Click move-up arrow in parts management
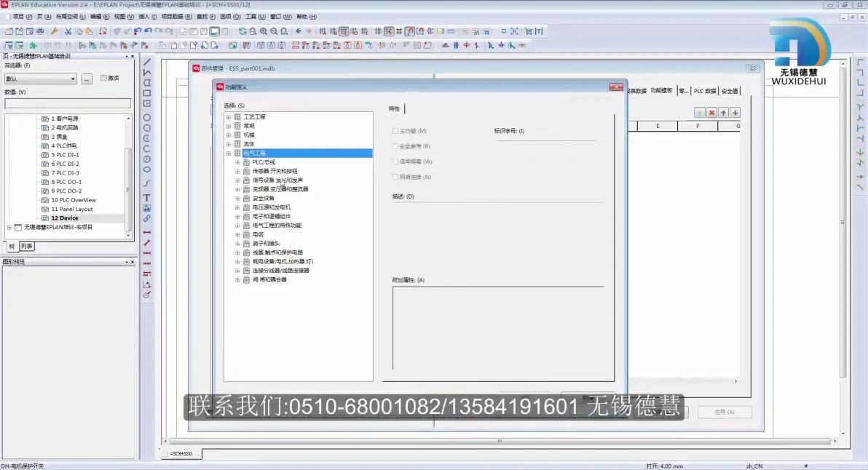868x470 pixels. coord(724,113)
